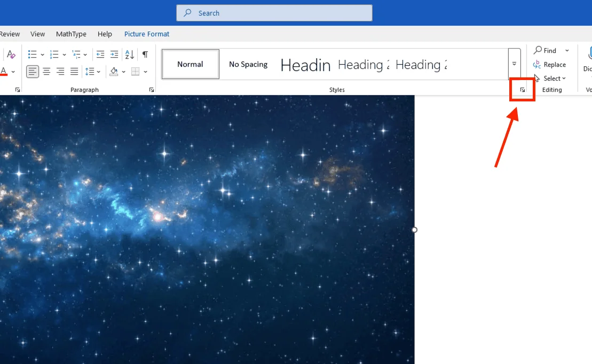
Task: Apply the Heading 3 style, rightmost in gallery
Action: click(421, 65)
